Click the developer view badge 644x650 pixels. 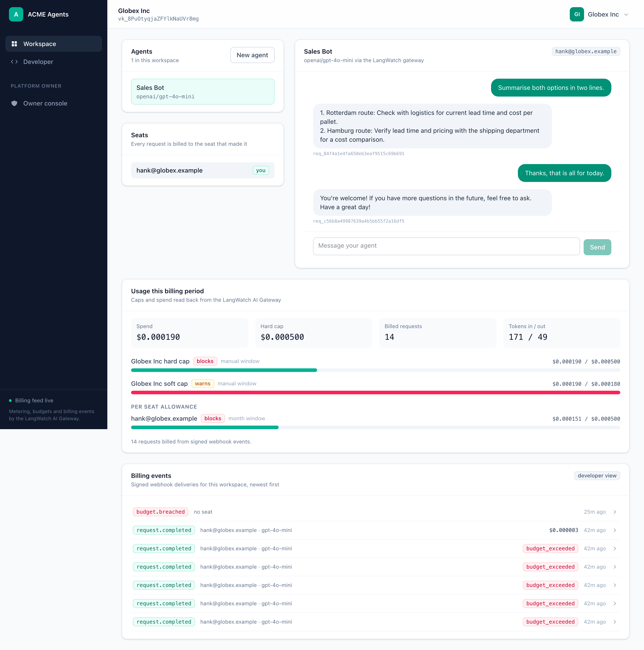point(597,476)
